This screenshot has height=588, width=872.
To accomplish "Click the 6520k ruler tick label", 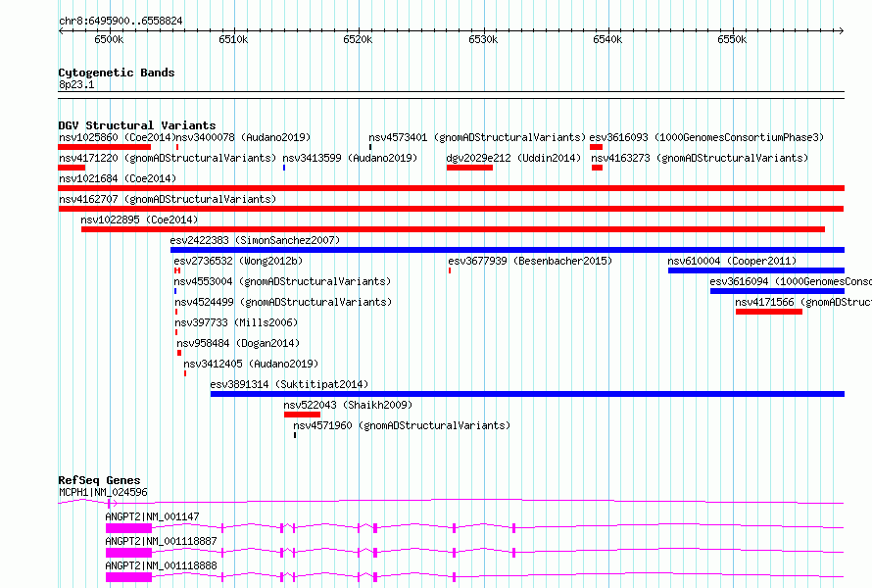I will (x=359, y=40).
